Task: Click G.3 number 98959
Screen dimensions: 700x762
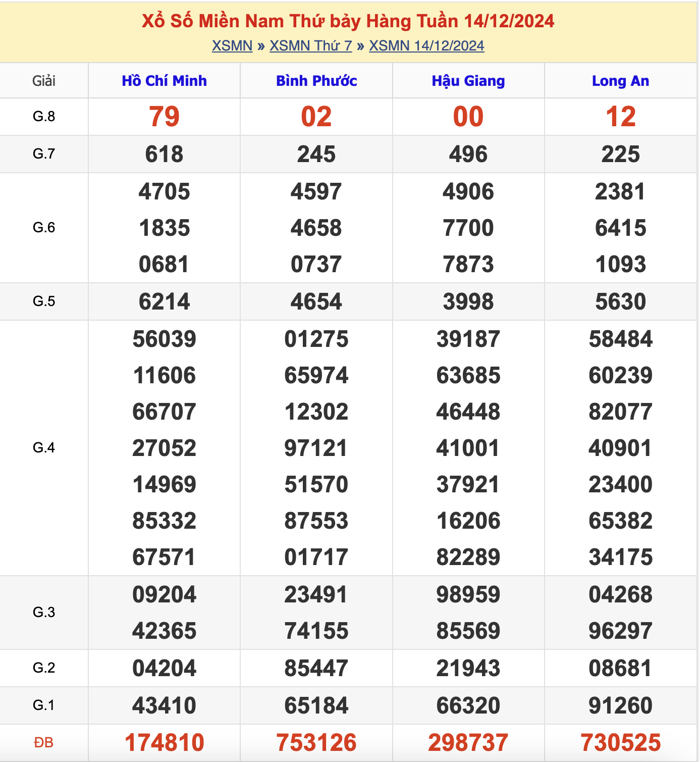Action: point(468,594)
